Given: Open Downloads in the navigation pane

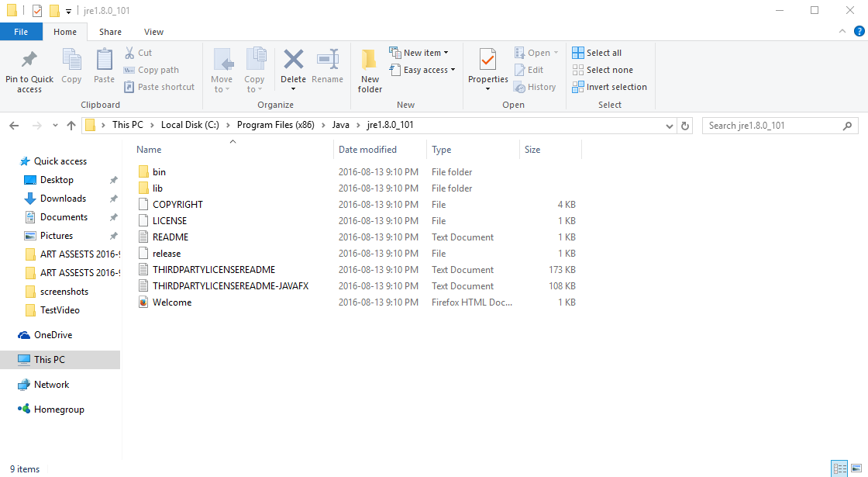Looking at the screenshot, I should tap(63, 199).
